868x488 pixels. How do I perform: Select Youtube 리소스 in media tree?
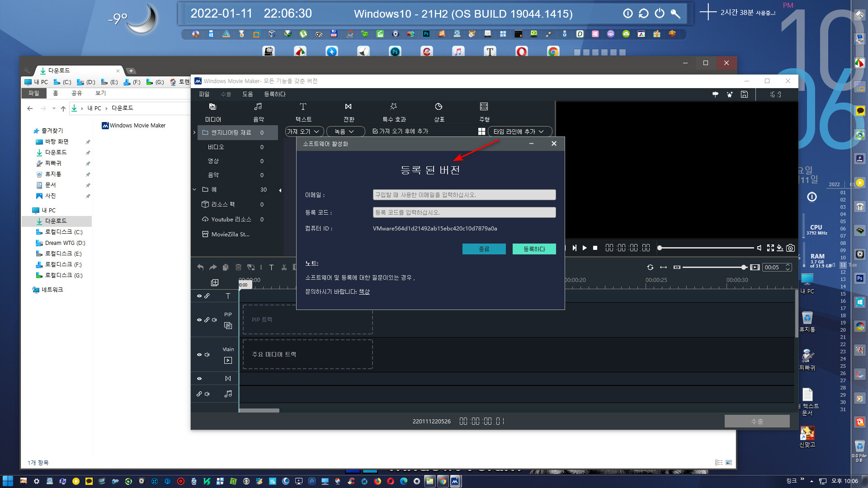point(231,219)
